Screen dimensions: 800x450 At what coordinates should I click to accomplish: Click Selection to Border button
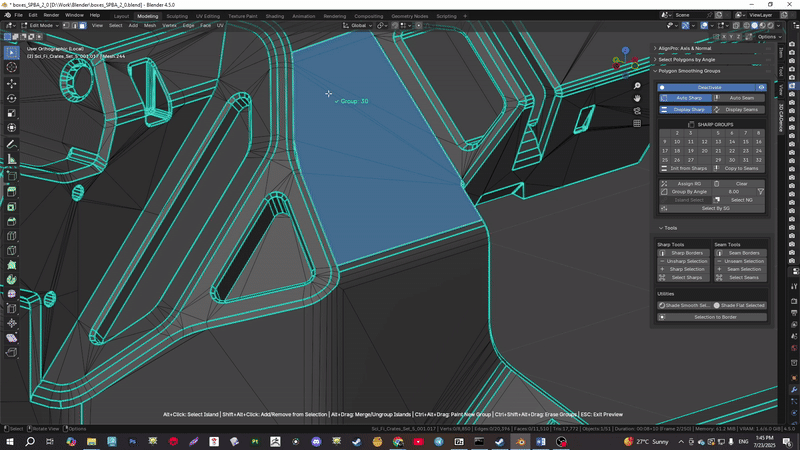(712, 317)
